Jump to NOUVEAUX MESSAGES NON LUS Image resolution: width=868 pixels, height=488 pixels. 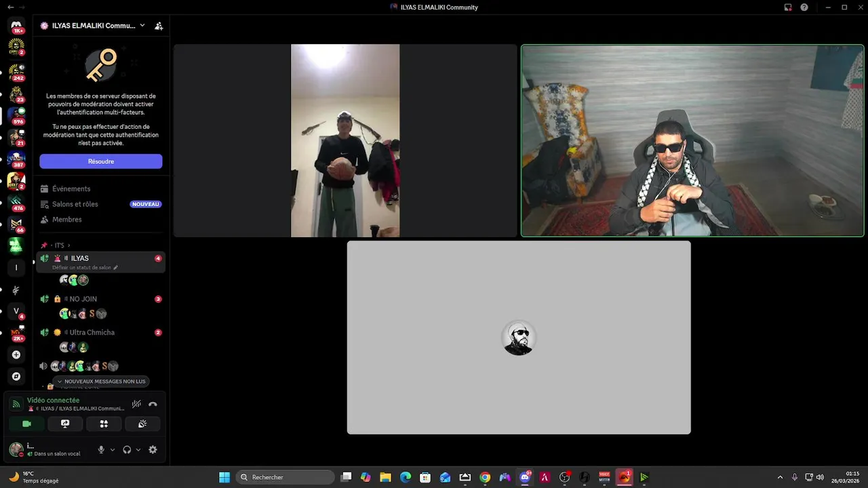101,382
